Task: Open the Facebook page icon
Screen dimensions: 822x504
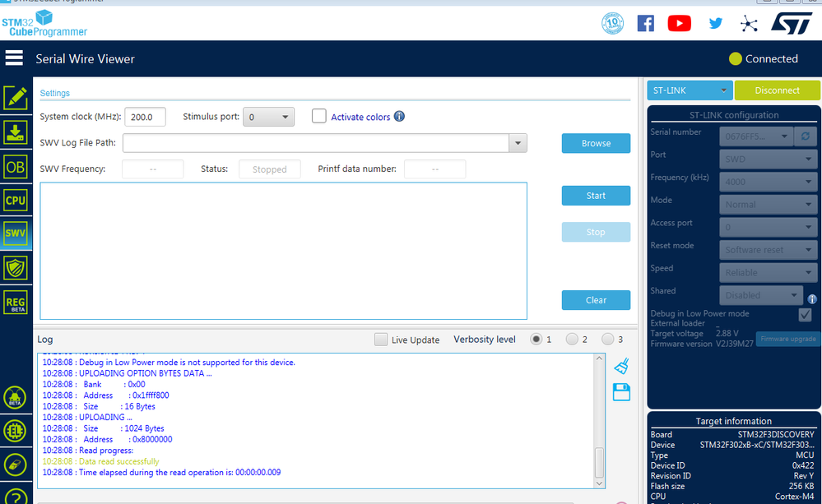Action: point(645,24)
